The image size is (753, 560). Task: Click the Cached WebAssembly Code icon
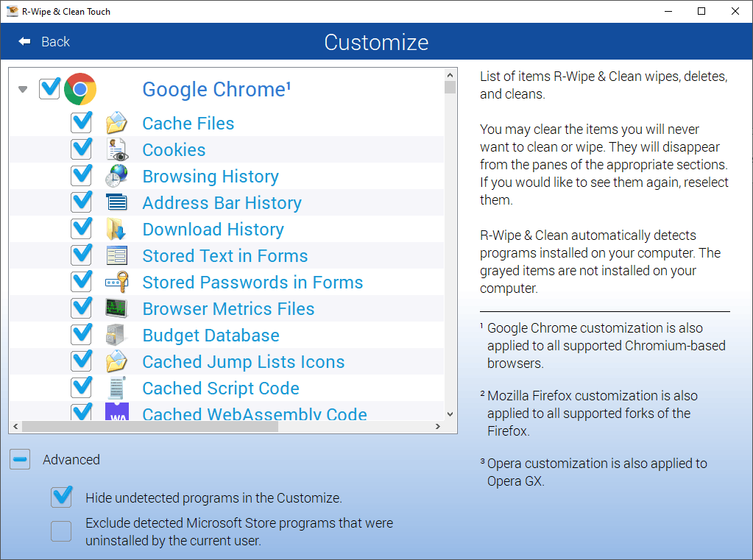(x=117, y=411)
